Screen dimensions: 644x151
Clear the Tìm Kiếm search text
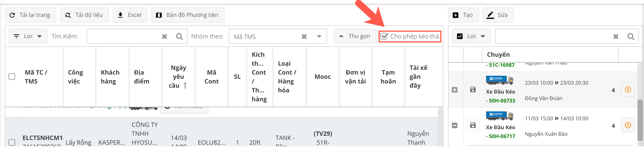point(164,37)
